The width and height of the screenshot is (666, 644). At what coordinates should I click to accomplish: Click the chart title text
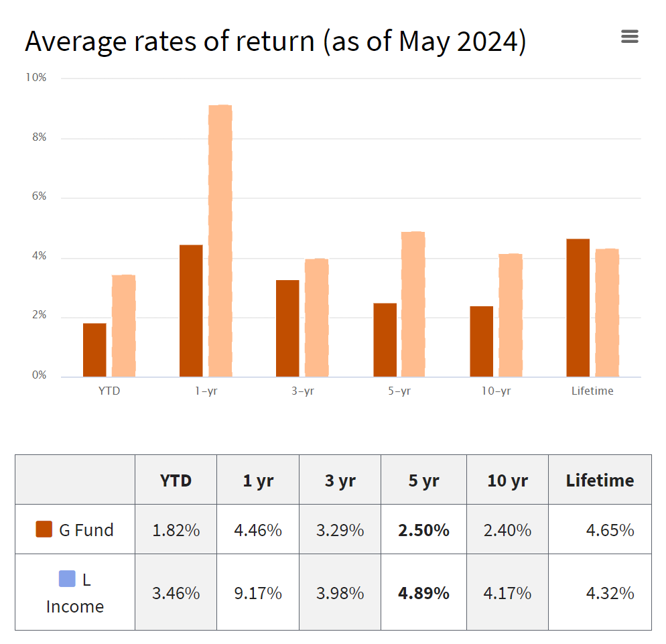click(275, 41)
